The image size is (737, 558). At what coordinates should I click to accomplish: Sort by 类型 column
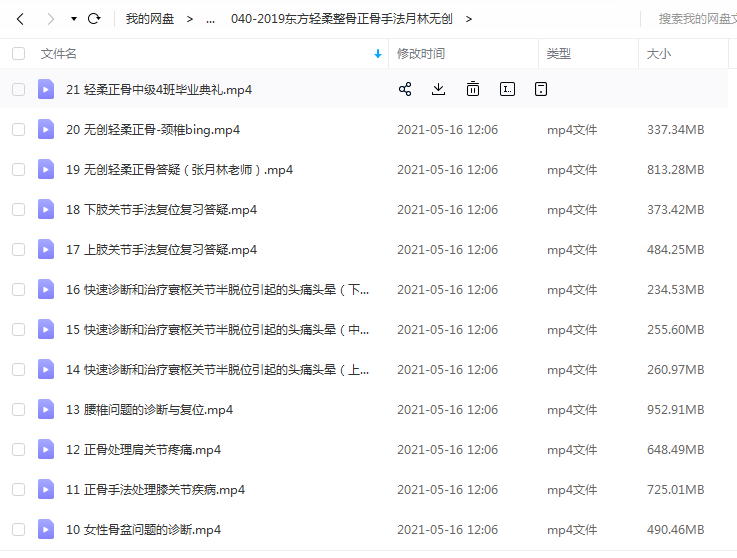[x=558, y=54]
